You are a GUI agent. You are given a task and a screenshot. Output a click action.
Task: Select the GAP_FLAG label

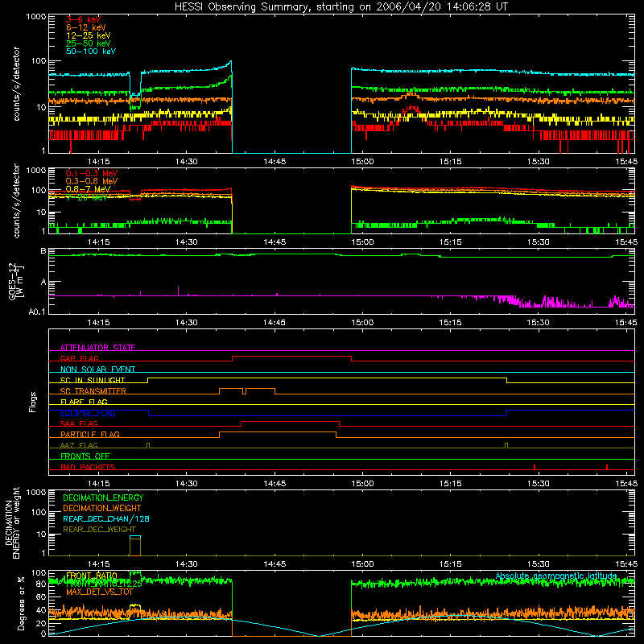tap(79, 358)
